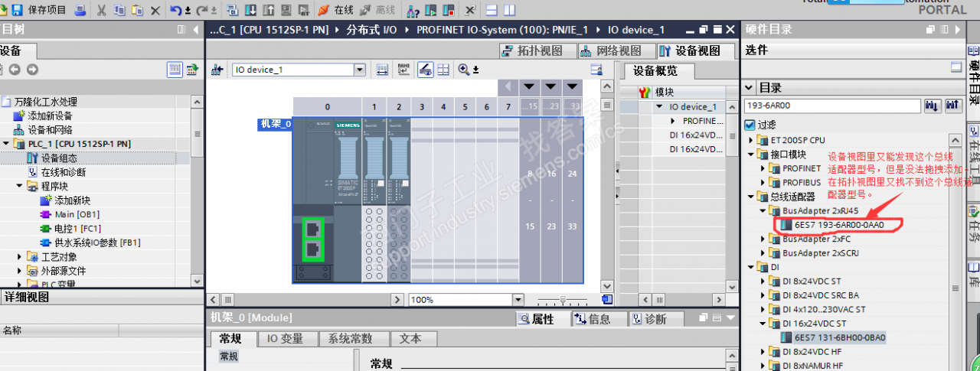Adjust the zoom slider in device view
This screenshot has width=980, height=371.
(x=563, y=300)
